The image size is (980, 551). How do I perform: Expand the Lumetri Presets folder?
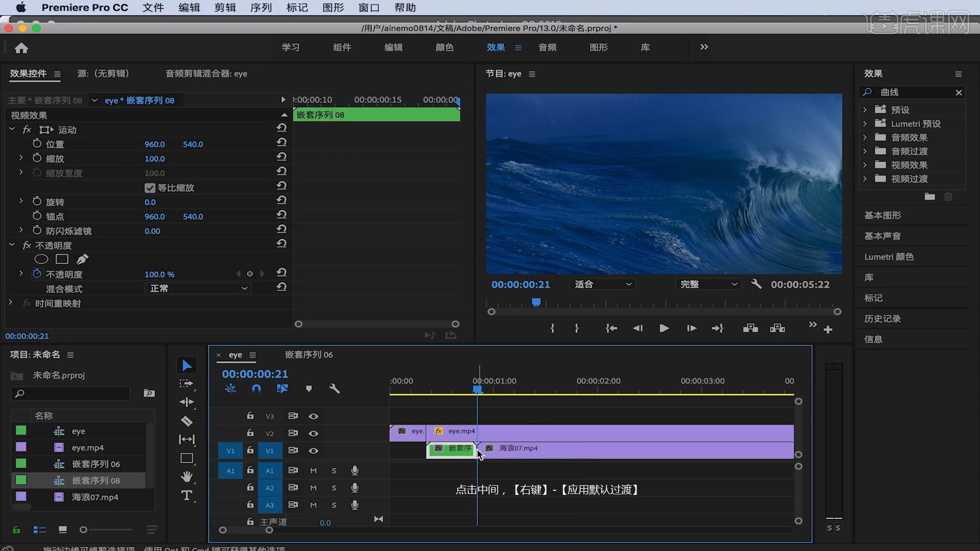[x=865, y=123]
